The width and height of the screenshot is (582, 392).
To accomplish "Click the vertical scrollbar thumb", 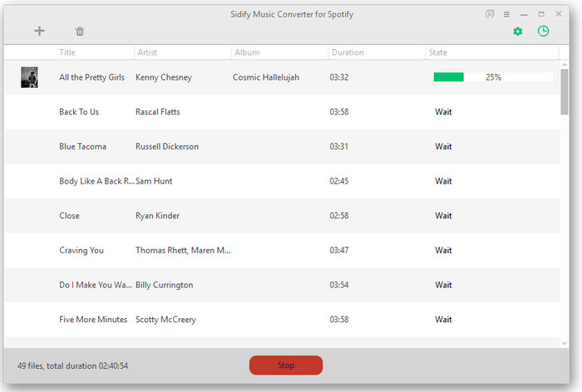I will [565, 92].
